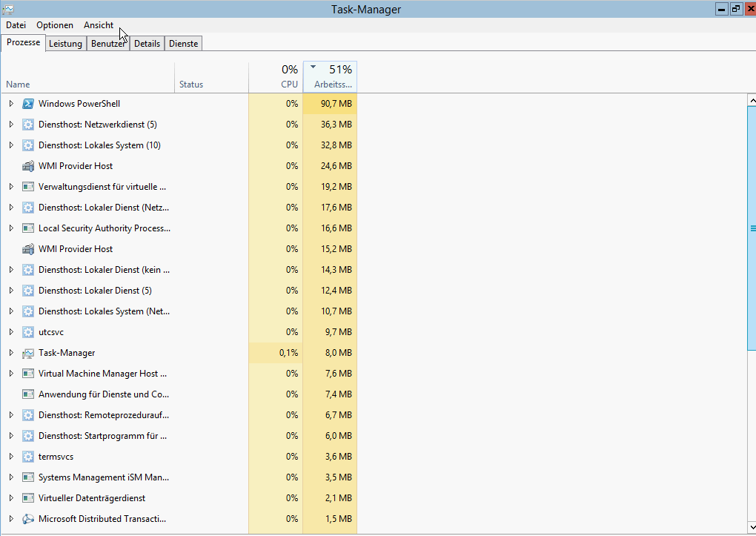
Task: Click the Task-Manager process row icon
Action: coord(28,353)
